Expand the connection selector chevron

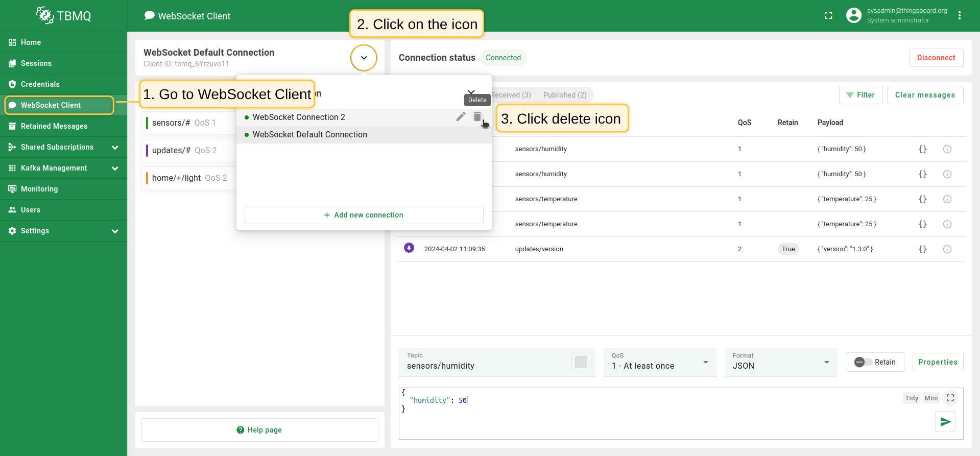coord(364,58)
